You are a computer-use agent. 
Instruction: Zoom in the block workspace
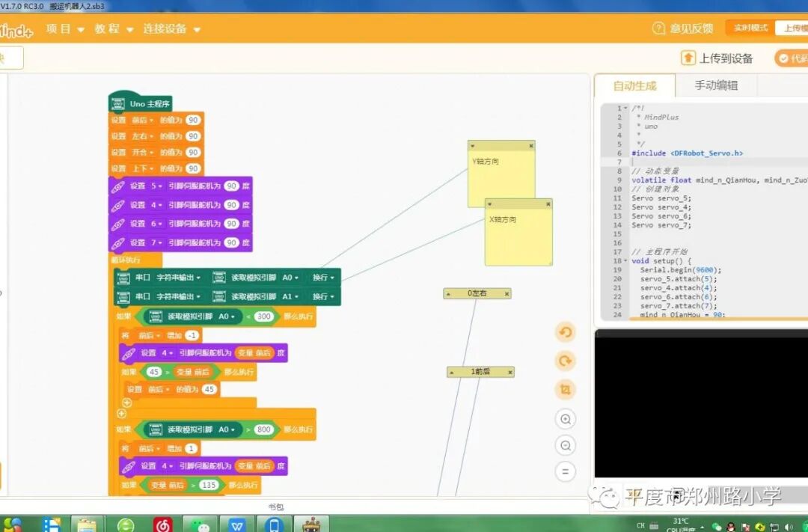click(566, 419)
